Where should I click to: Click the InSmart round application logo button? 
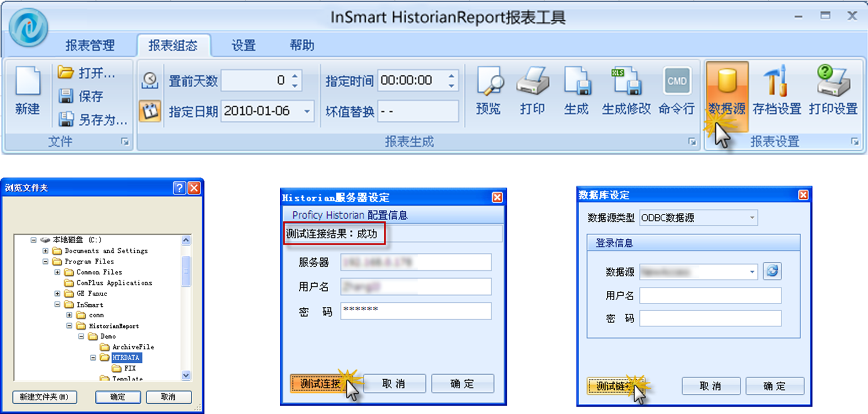[x=28, y=27]
